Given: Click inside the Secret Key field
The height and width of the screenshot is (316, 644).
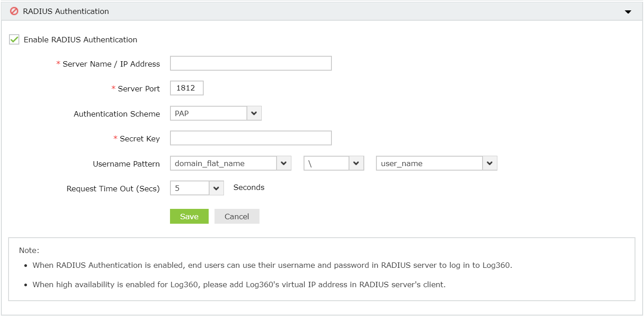Looking at the screenshot, I should [250, 138].
